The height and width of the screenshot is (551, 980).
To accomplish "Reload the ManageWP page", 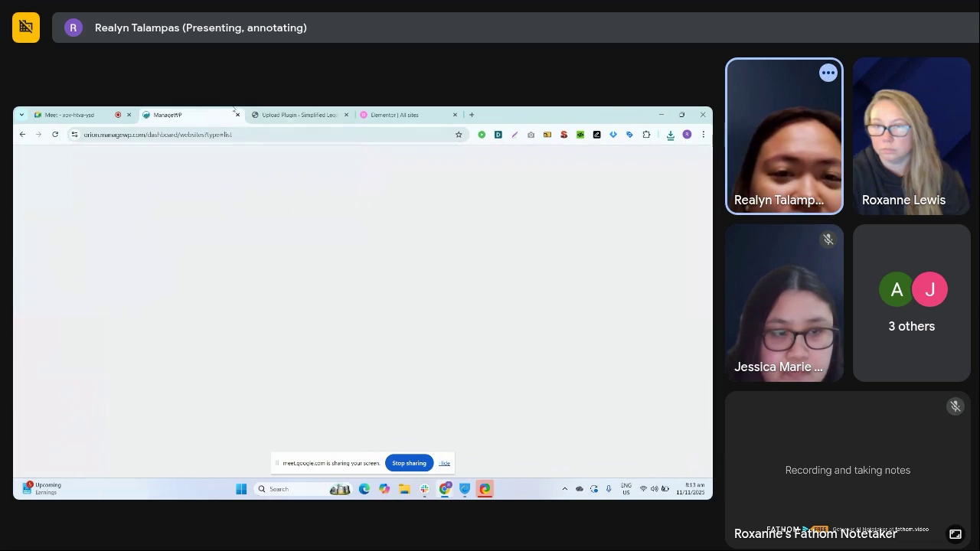I will pos(55,135).
